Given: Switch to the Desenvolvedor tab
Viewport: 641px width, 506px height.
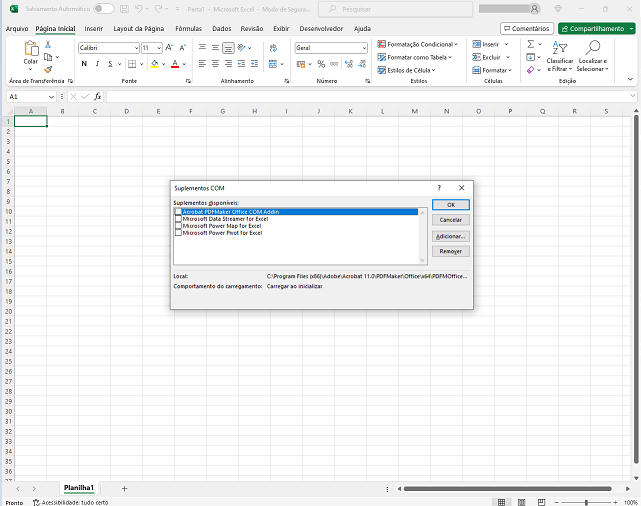Looking at the screenshot, I should [x=321, y=29].
